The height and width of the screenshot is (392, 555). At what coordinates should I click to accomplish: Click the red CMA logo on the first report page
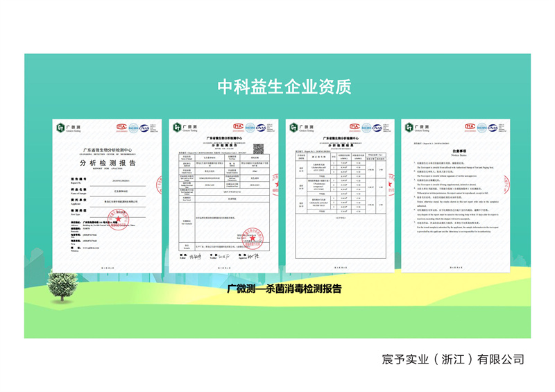tap(122, 128)
